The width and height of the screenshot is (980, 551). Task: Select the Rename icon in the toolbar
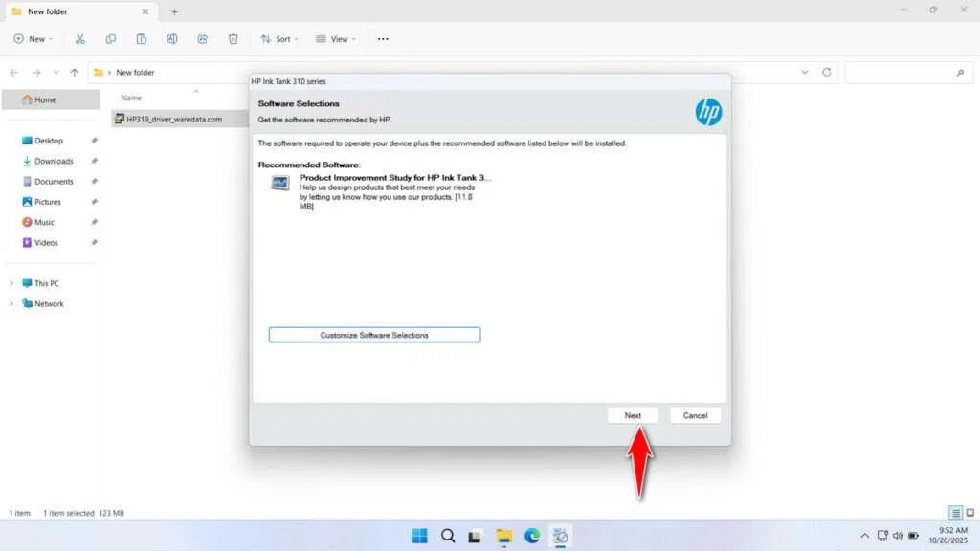172,38
